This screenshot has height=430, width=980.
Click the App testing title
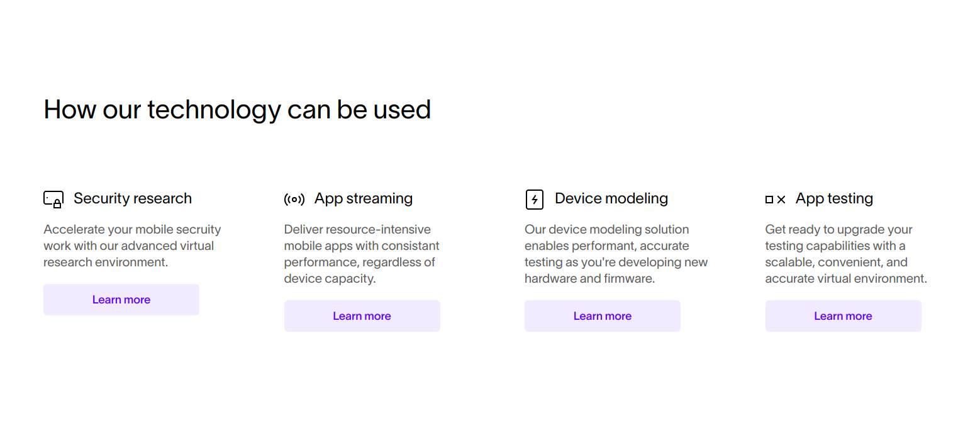pyautogui.click(x=833, y=198)
